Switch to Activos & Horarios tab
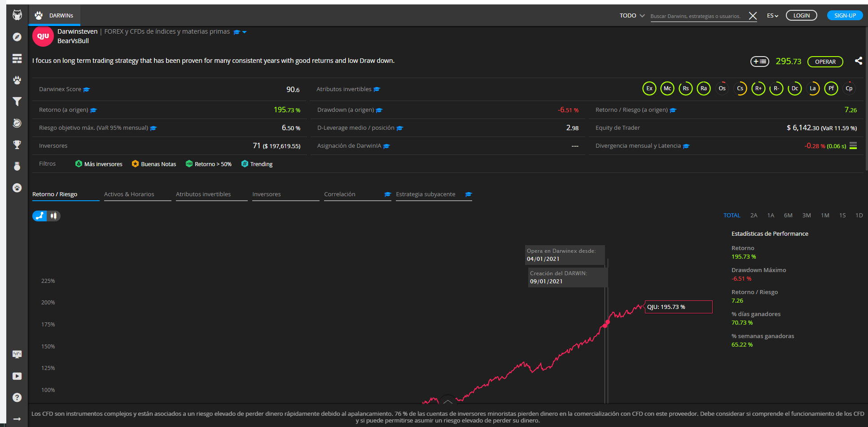The image size is (868, 427). 129,194
